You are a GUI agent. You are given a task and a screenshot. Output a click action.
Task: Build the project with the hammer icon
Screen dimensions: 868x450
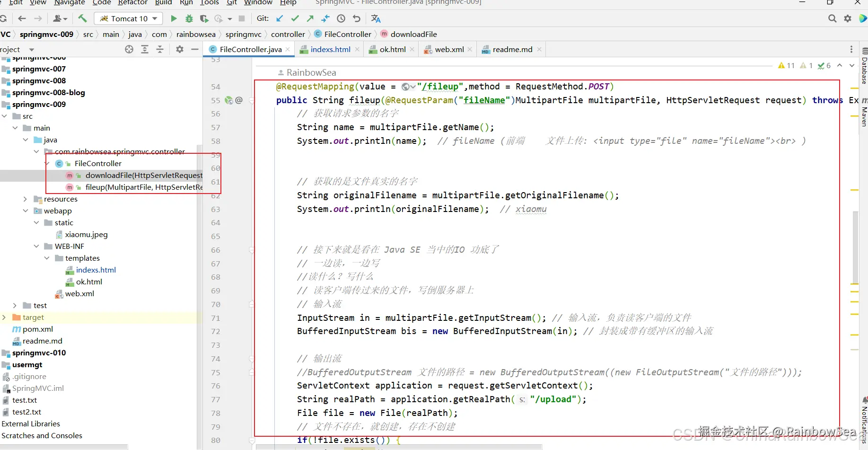coord(82,18)
